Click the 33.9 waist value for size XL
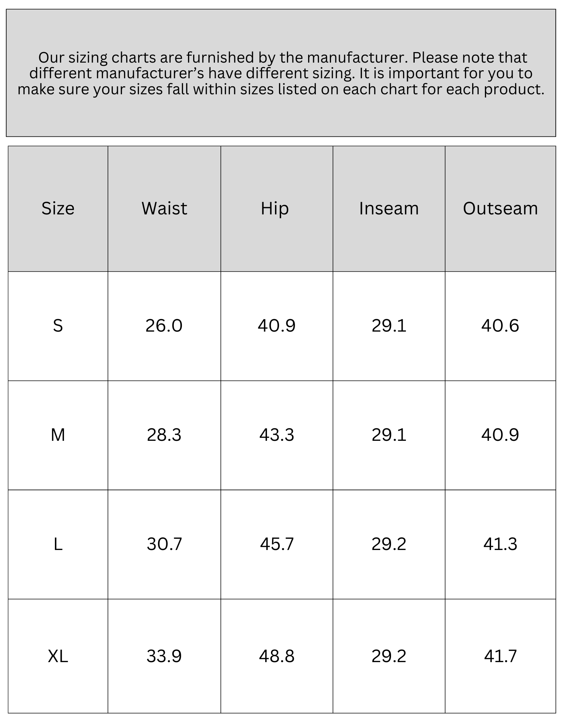562x728 pixels. click(164, 656)
